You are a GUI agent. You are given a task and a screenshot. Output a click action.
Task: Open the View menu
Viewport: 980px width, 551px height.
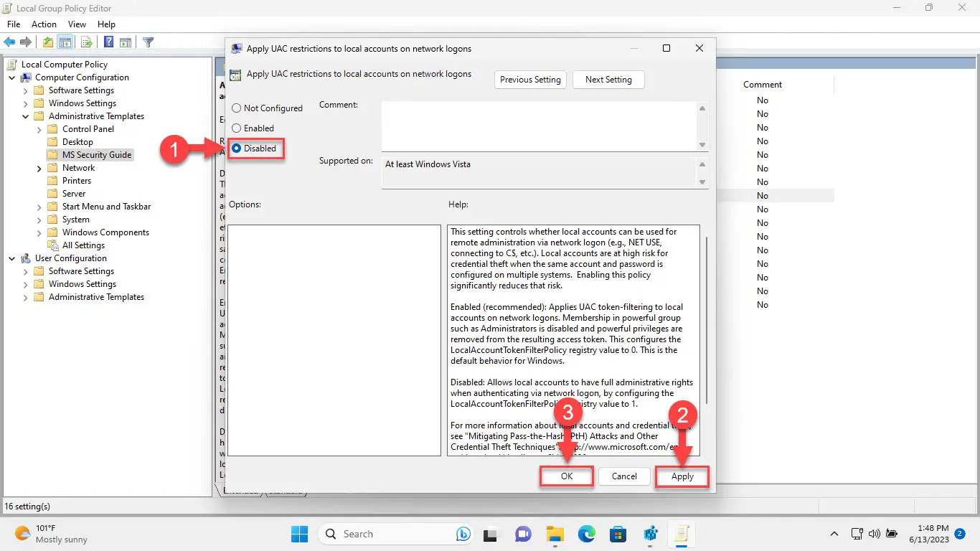[x=77, y=24]
